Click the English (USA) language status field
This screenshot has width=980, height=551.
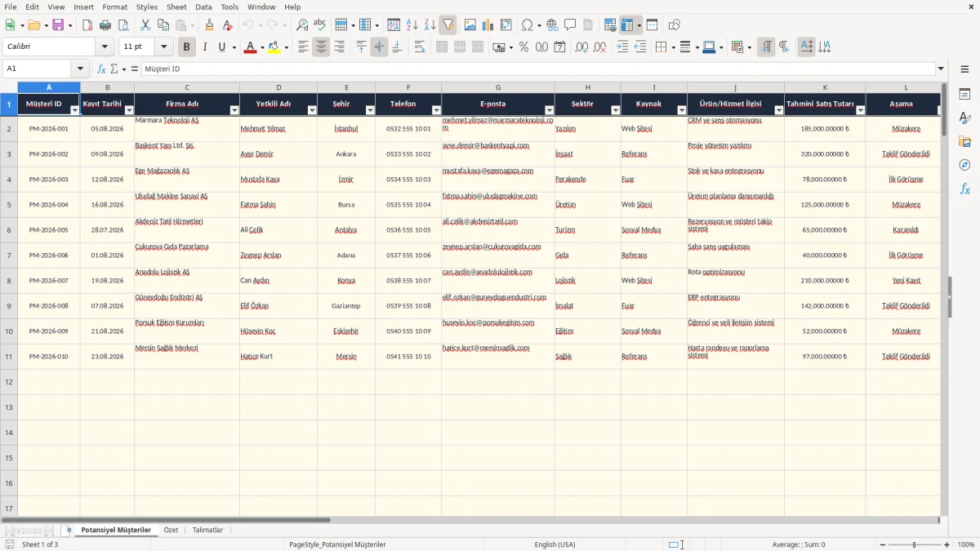tap(555, 544)
